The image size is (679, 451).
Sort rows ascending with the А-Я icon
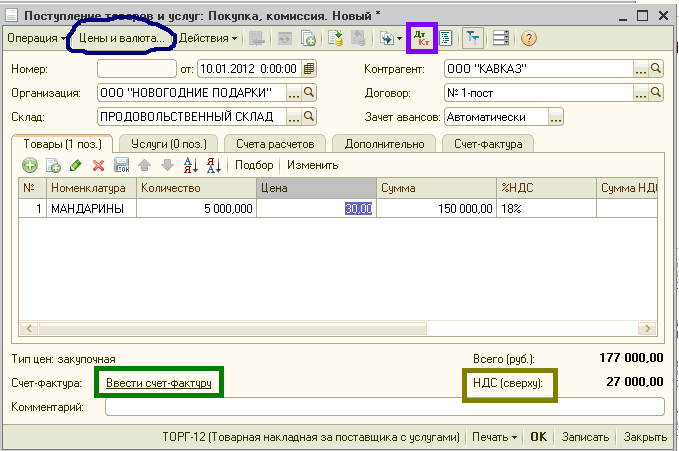tap(191, 165)
